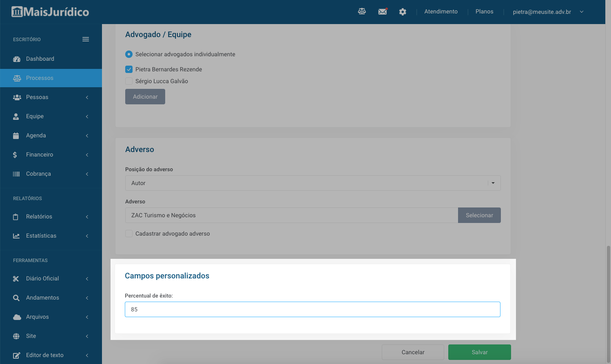Click the scales of justice icon in header
Image resolution: width=611 pixels, height=364 pixels.
click(362, 11)
